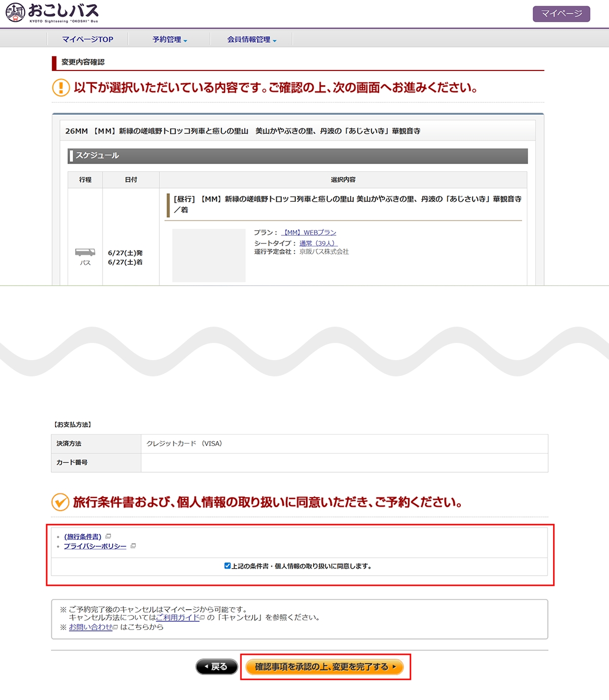This screenshot has width=609, height=700.
Task: Click the 戻る back button
Action: (x=217, y=667)
